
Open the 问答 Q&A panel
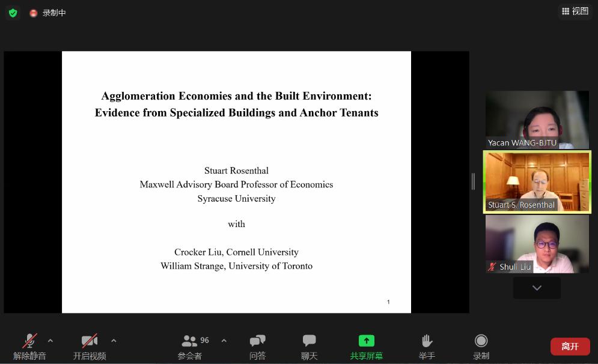[257, 347]
